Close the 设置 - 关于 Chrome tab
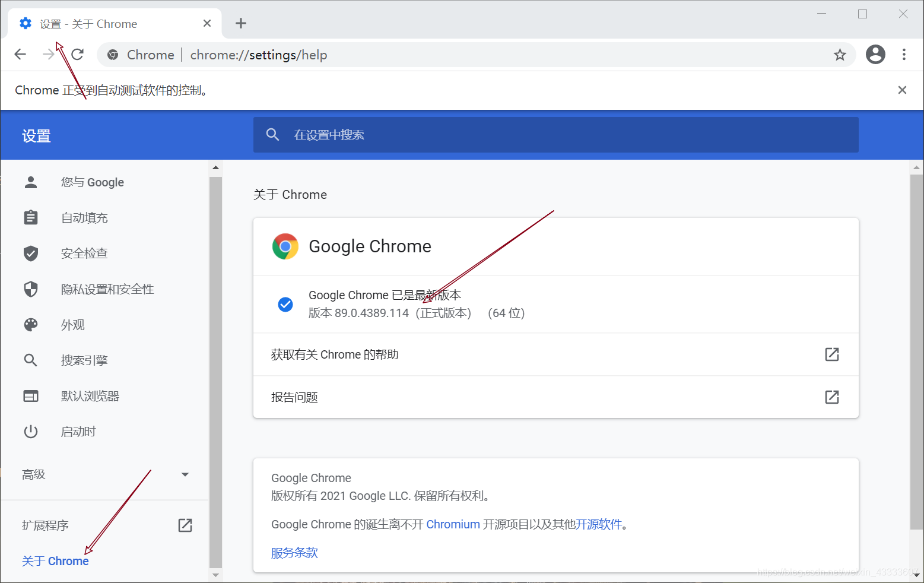Screen dimensions: 924x583 (x=207, y=23)
